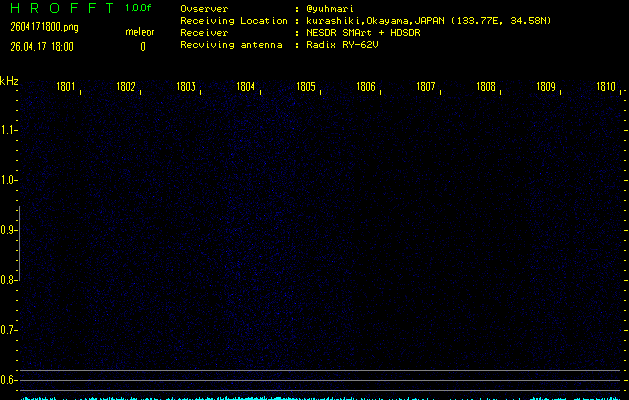Select the 1808 time marker
The height and width of the screenshot is (400, 629).
(x=486, y=87)
